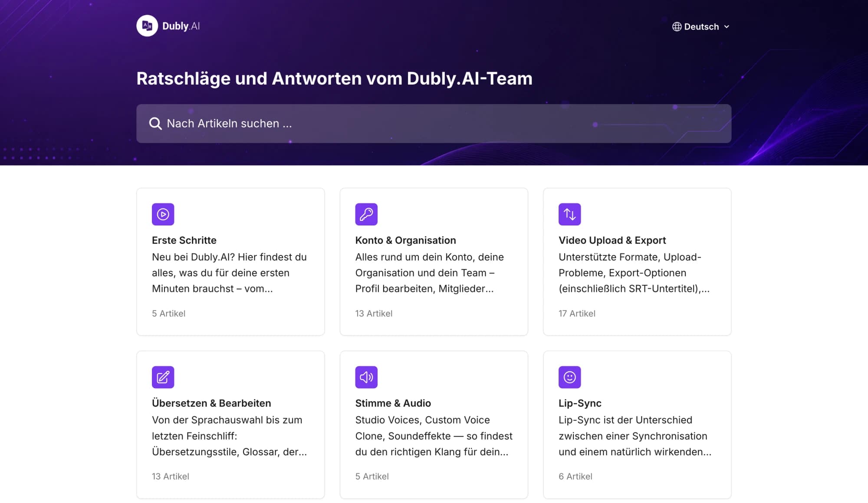Focus the 'Nach Artikeln suchen' search field
The width and height of the screenshot is (868, 503).
point(434,124)
